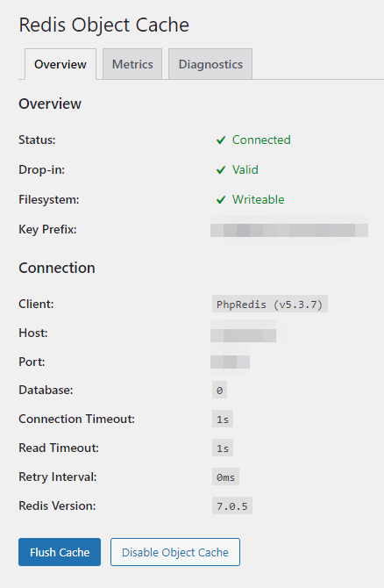Click the Connection Timeout 1s value
Screen dimensions: 384x588
coord(223,419)
